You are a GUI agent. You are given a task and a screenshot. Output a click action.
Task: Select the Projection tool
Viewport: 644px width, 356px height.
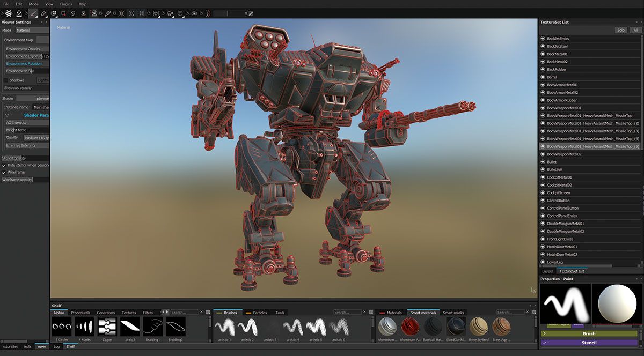pos(53,13)
